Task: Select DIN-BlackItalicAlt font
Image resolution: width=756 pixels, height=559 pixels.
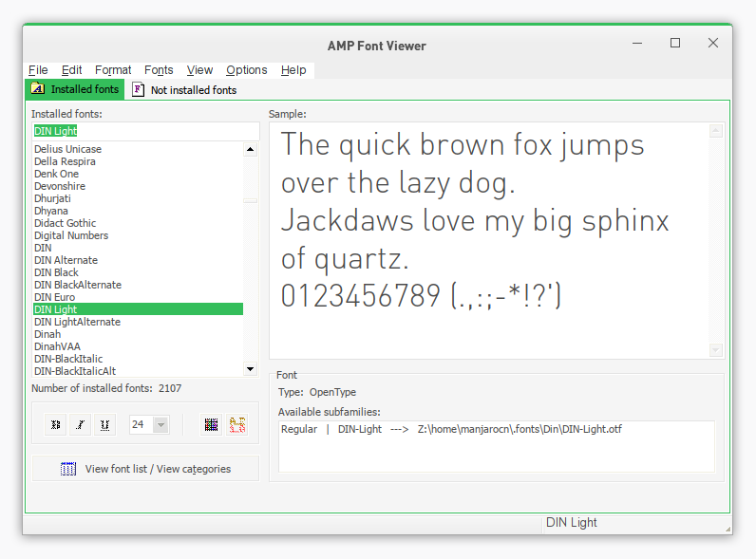Action: pos(138,371)
